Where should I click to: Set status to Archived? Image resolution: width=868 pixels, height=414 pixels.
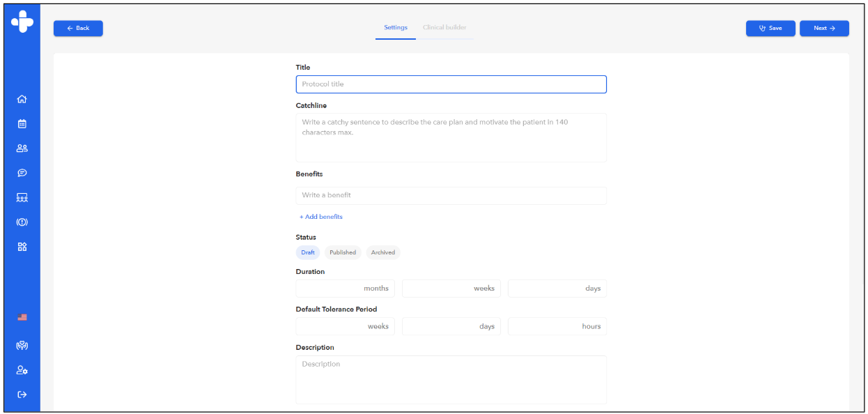click(383, 252)
